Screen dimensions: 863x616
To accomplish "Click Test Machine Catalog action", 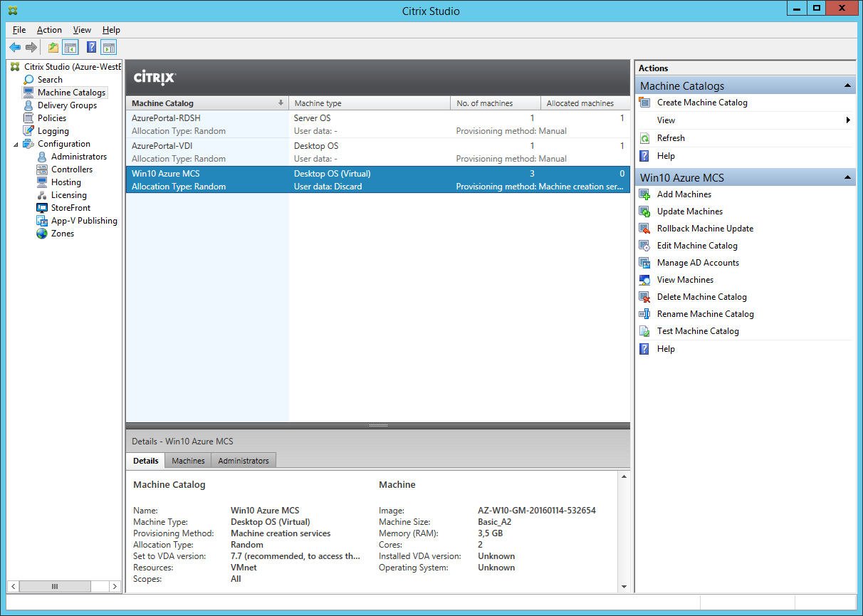I will [698, 331].
